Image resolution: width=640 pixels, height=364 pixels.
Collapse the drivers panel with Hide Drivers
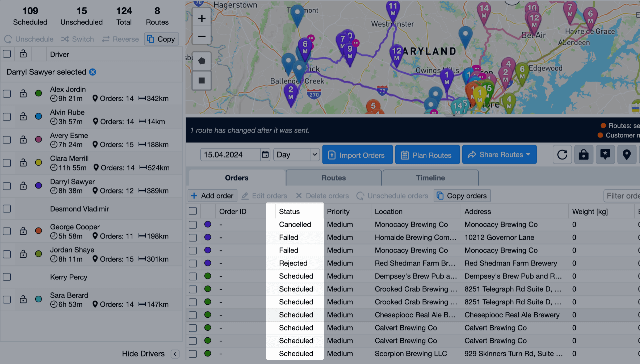[175, 354]
